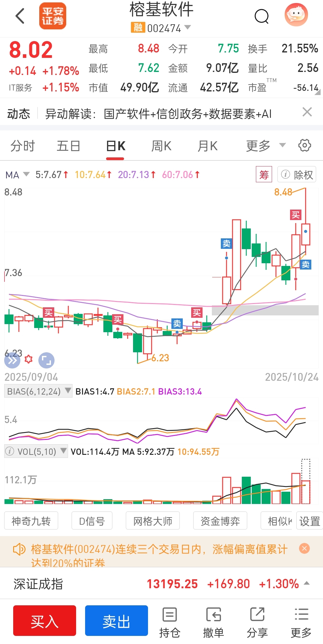Switch to the 月K tab
The width and height of the screenshot is (323, 644).
(x=208, y=146)
